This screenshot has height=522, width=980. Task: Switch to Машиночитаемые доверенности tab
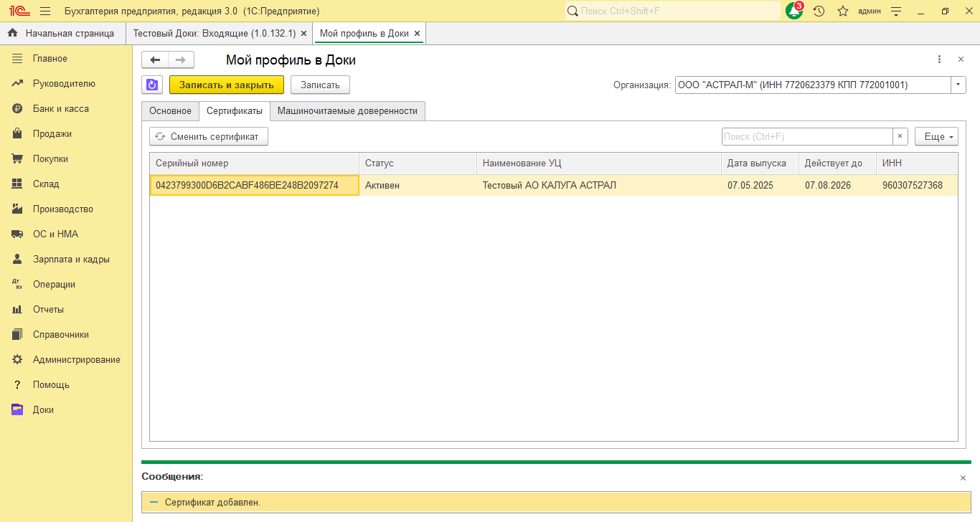[347, 111]
